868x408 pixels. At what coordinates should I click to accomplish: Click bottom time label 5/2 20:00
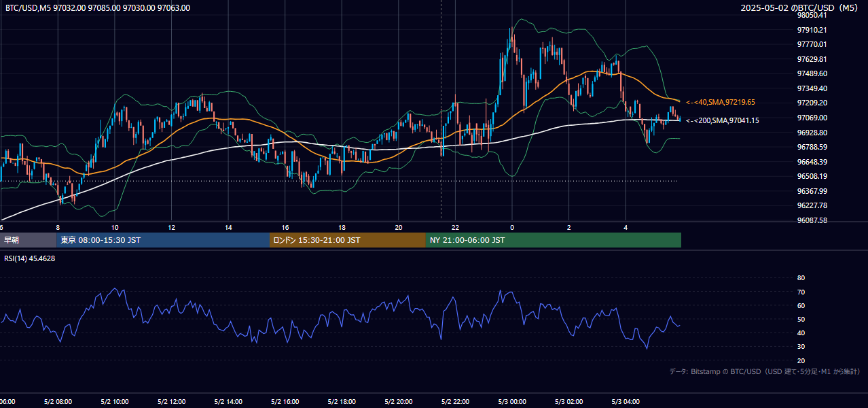pos(399,402)
